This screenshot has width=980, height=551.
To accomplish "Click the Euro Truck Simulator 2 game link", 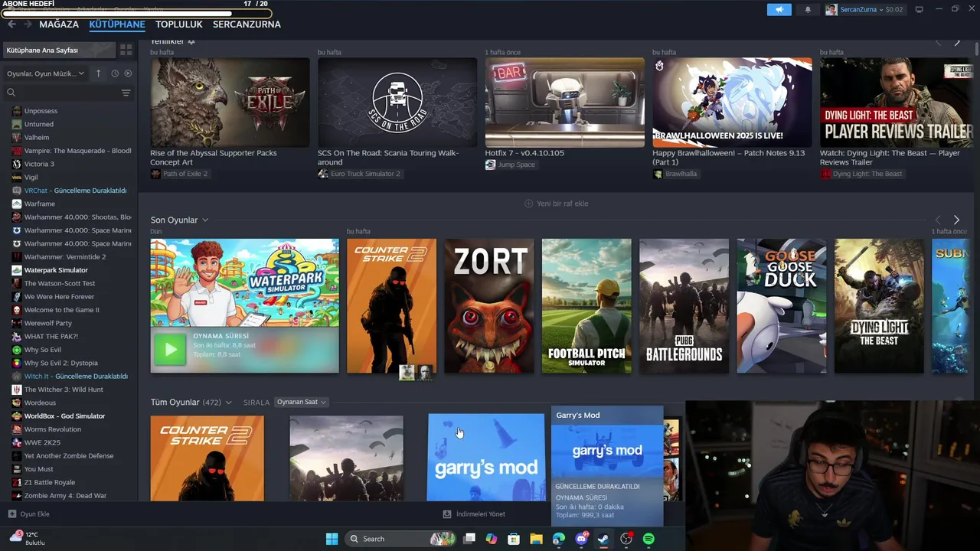I will (x=359, y=174).
